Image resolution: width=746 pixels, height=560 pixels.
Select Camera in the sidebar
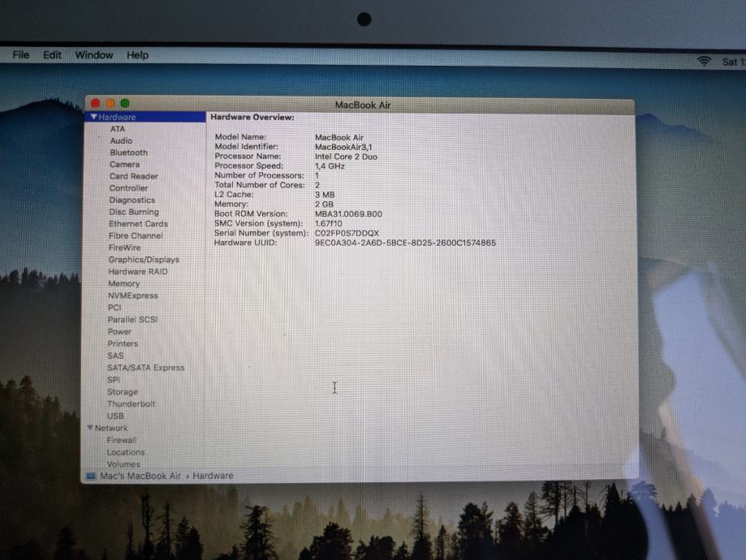[x=125, y=165]
